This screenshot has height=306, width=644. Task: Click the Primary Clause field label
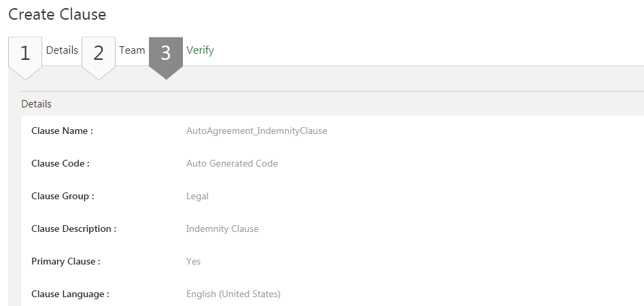66,261
